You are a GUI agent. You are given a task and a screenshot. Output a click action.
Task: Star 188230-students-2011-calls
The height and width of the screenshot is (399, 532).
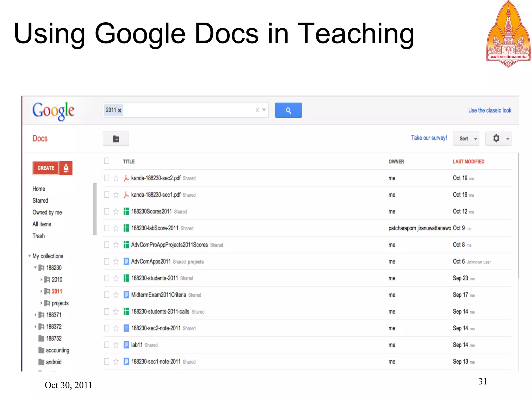pos(116,311)
